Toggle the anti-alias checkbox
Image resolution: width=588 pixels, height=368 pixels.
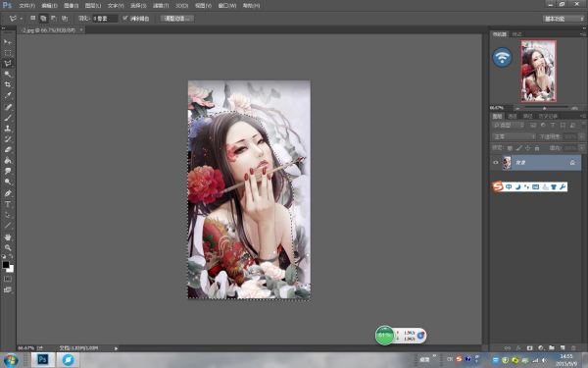pyautogui.click(x=125, y=18)
